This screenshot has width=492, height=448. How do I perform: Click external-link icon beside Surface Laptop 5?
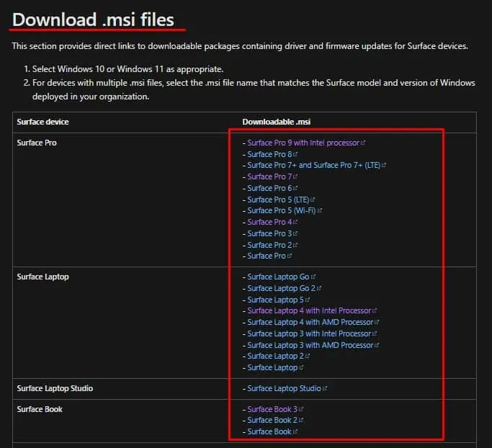tap(308, 300)
